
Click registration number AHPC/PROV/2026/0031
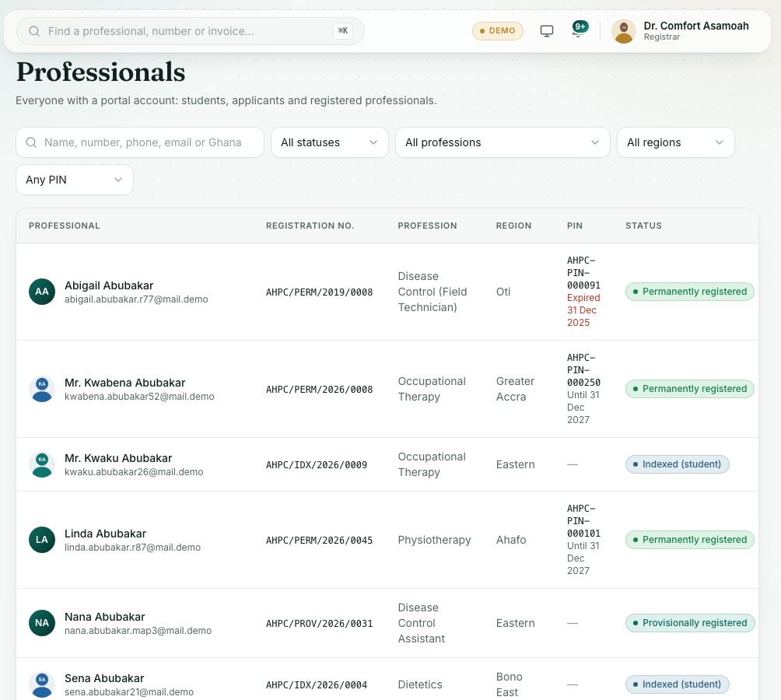319,623
